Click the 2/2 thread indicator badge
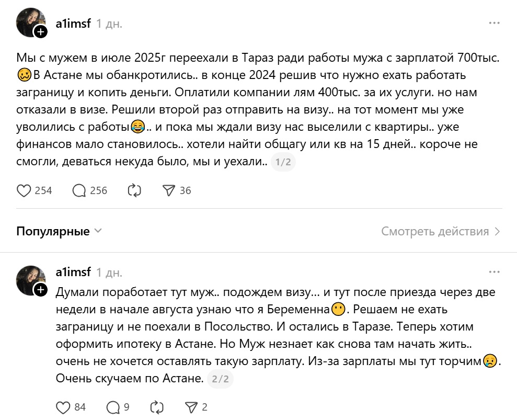Image resolution: width=517 pixels, height=420 pixels. tap(220, 380)
